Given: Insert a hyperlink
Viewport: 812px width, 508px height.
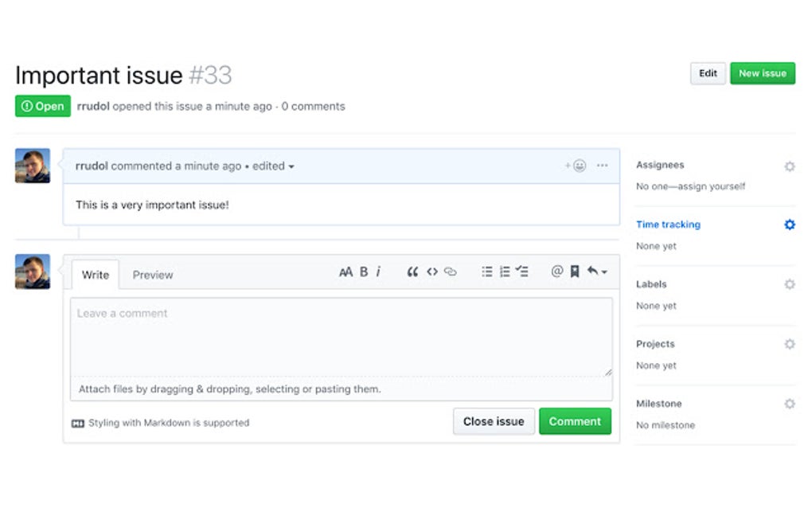Looking at the screenshot, I should (451, 272).
